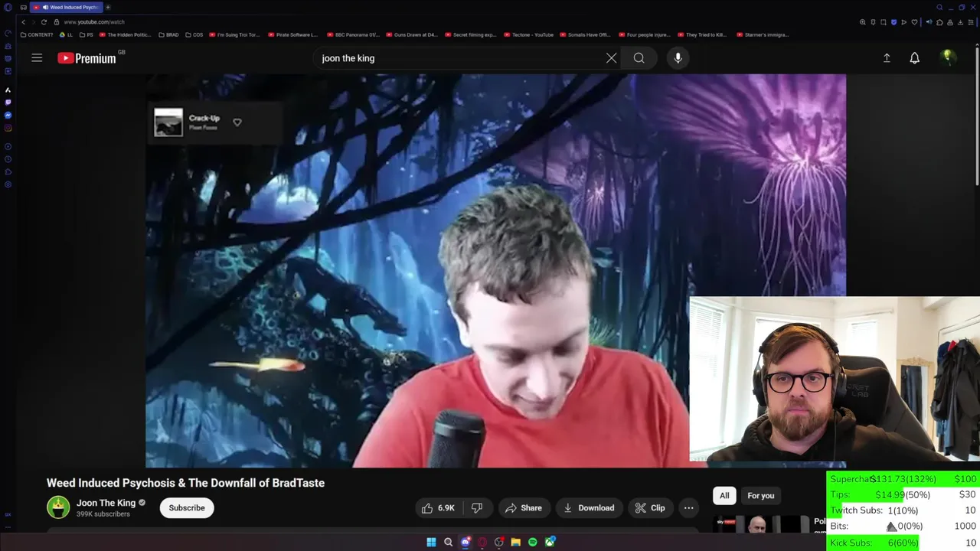Open the BRAD bookmarks folder
Screen dimensions: 980x551
[x=168, y=34]
